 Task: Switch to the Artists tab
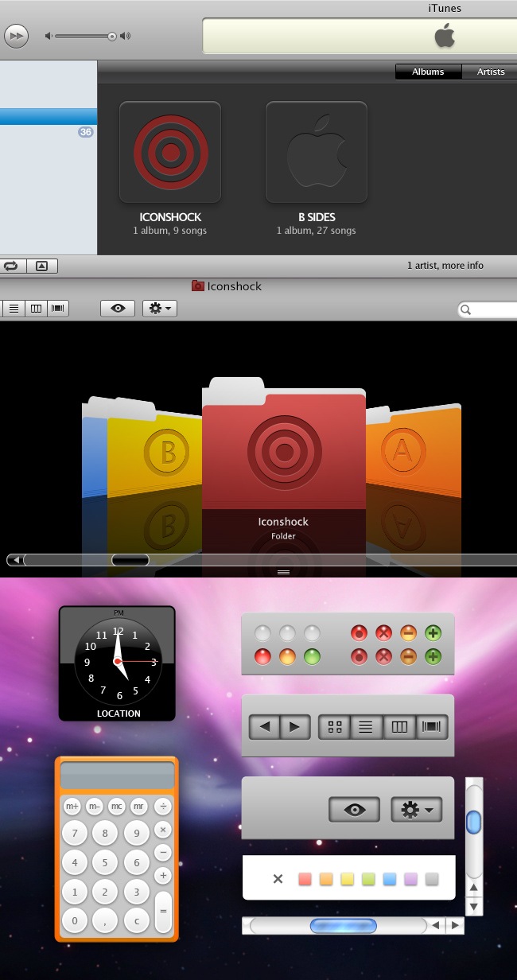pos(490,72)
